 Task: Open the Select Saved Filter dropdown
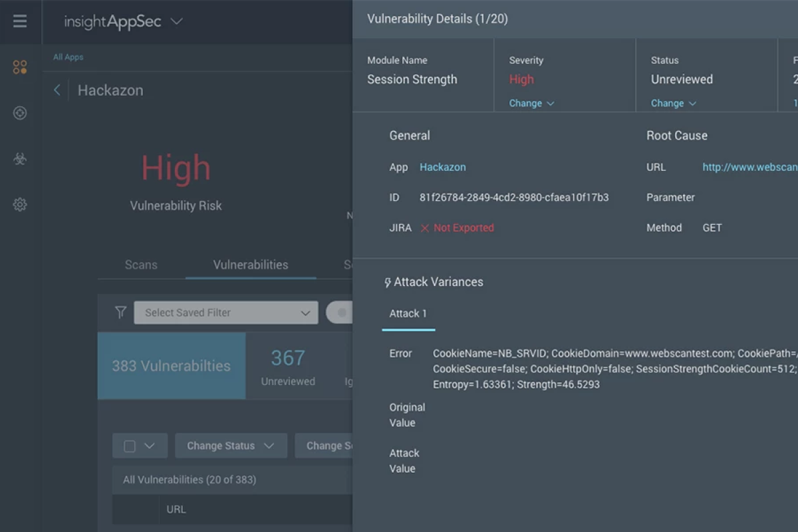click(x=226, y=313)
